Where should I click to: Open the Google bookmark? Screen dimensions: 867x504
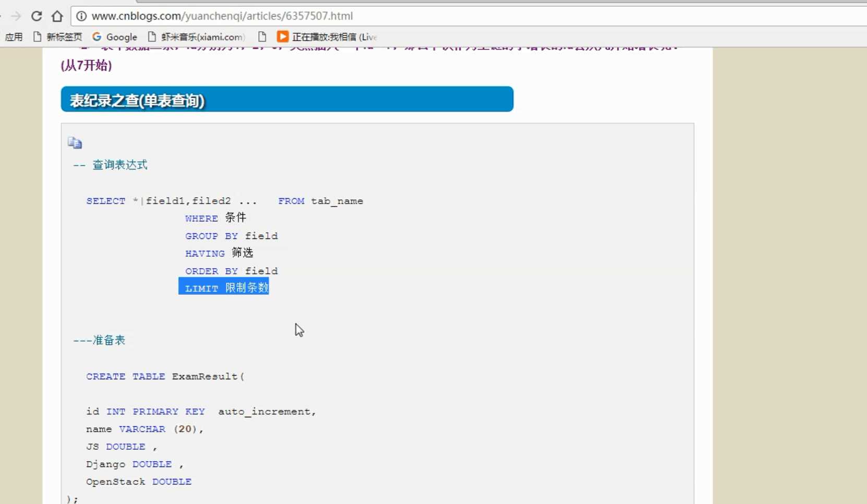(115, 37)
